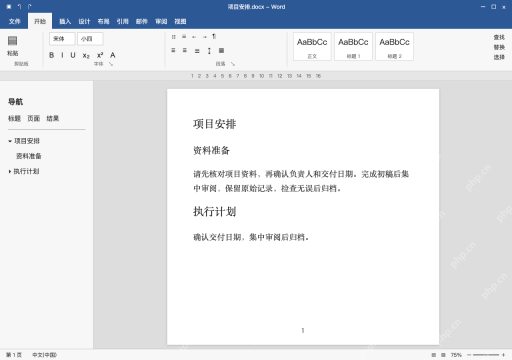Open the 文件 menu tab
The width and height of the screenshot is (512, 360).
click(15, 21)
